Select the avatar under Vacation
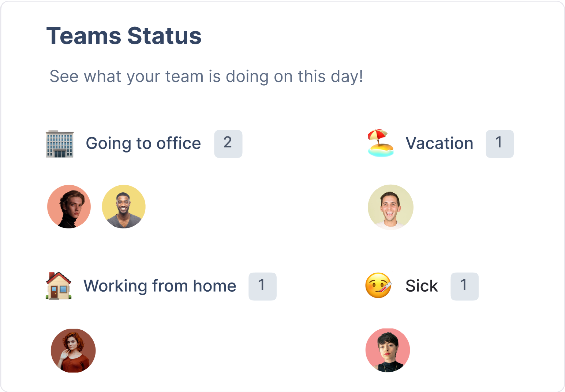This screenshot has height=392, width=565. click(390, 207)
